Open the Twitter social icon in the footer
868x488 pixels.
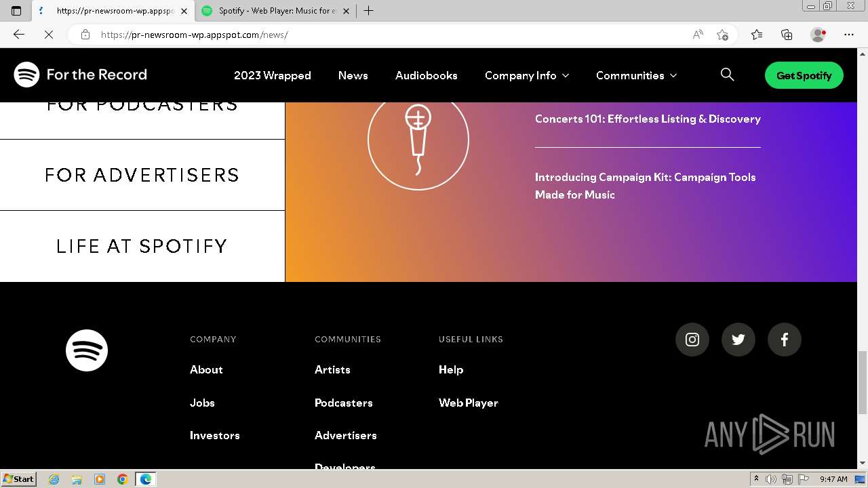738,340
